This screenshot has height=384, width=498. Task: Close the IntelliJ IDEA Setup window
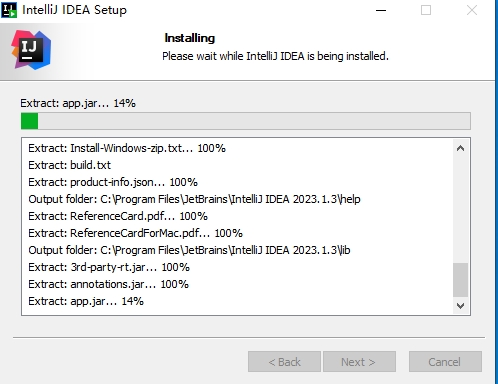coord(472,10)
